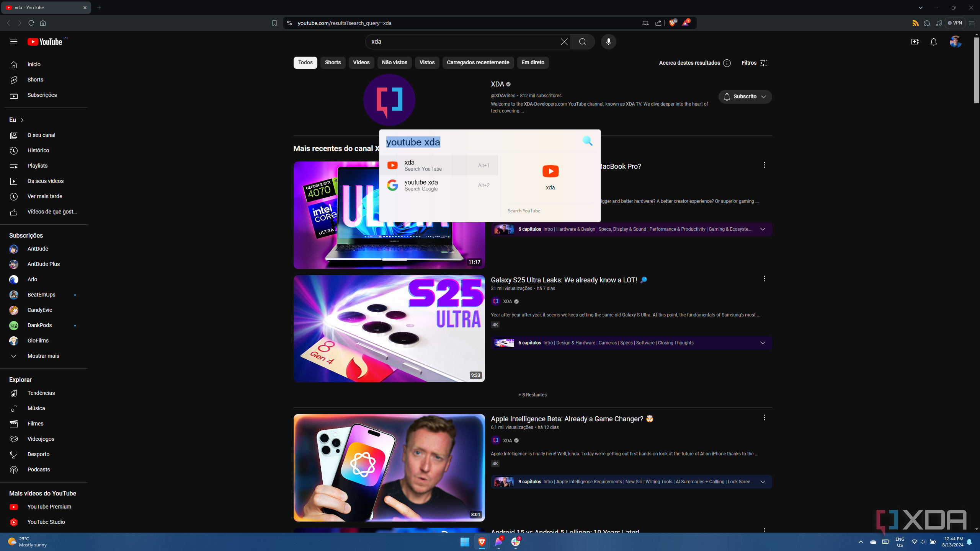Select the Em direto filter chip
The image size is (980, 551).
pyautogui.click(x=532, y=63)
